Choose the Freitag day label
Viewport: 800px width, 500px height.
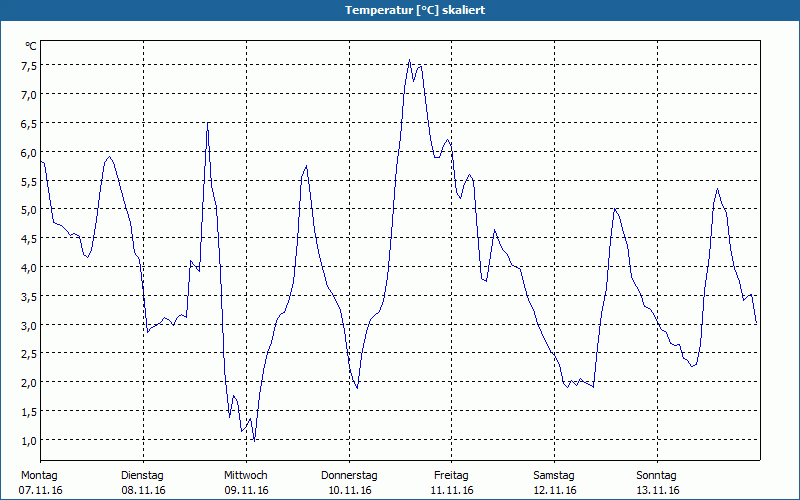coord(452,475)
